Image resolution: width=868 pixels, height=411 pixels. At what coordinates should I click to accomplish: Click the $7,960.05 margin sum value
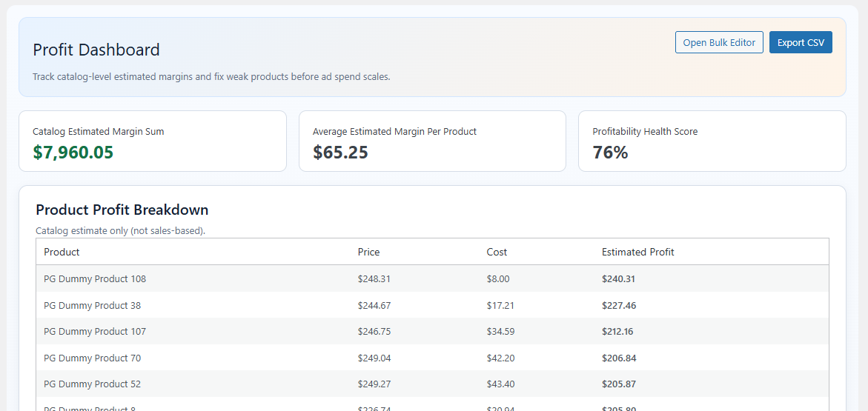[73, 153]
